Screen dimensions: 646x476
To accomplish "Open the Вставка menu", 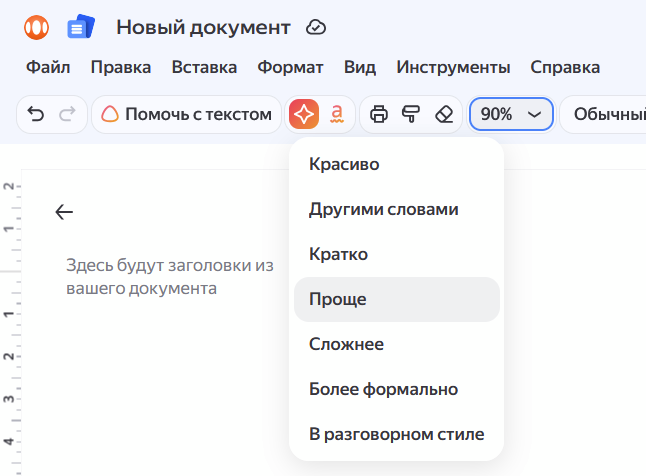I will 204,67.
